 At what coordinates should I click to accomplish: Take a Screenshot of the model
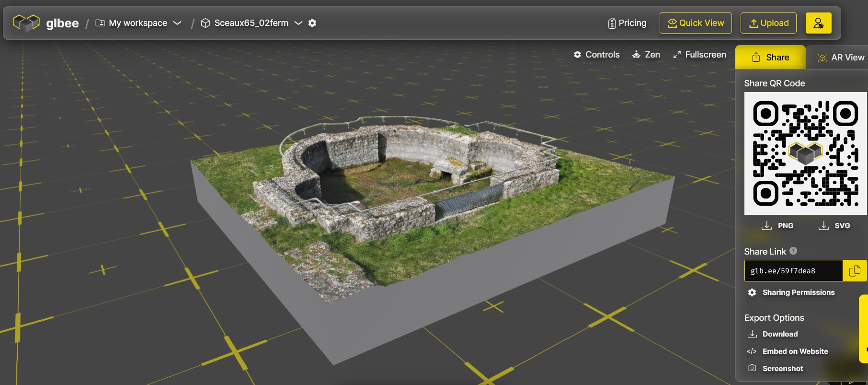[776, 368]
